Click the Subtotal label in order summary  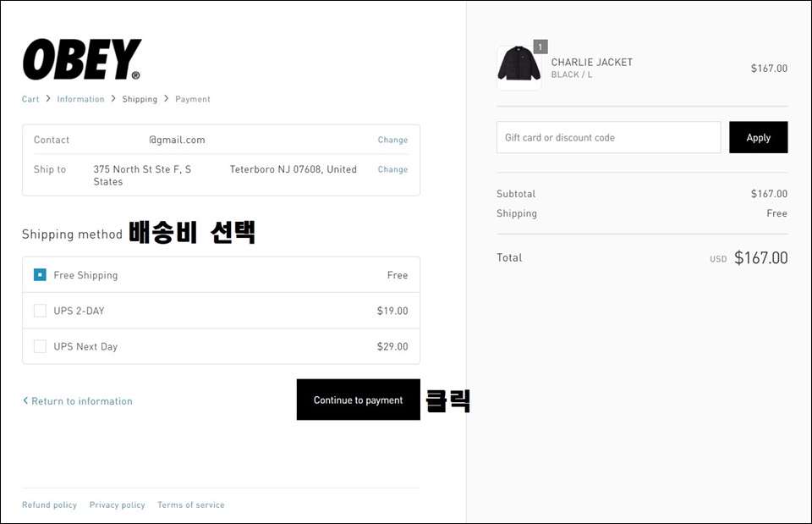(x=516, y=194)
